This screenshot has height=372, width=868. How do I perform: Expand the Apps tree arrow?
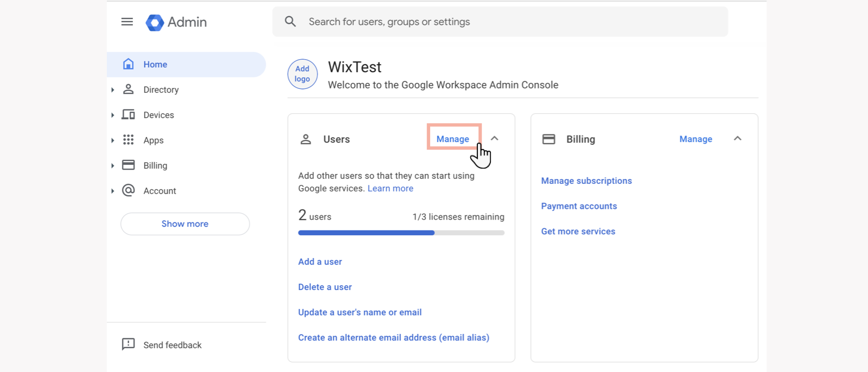coord(112,140)
